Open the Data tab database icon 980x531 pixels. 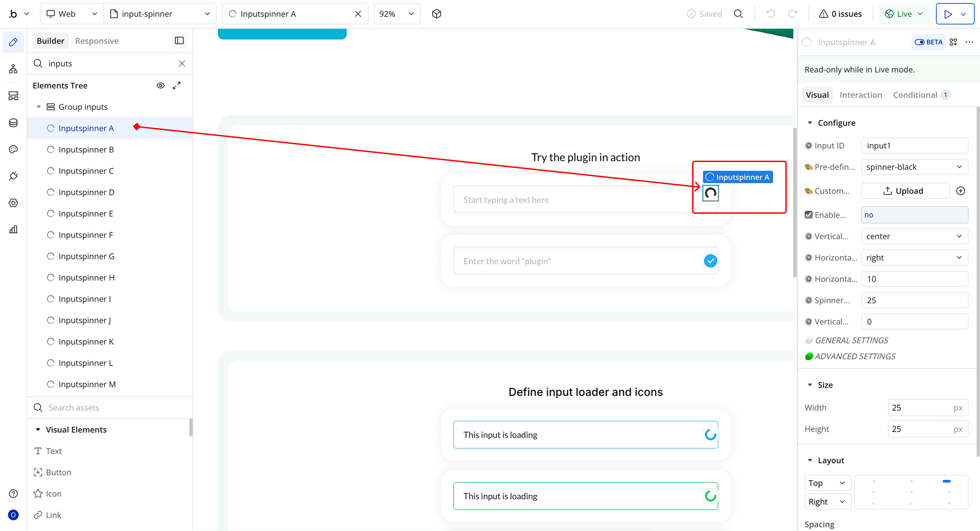pos(13,123)
